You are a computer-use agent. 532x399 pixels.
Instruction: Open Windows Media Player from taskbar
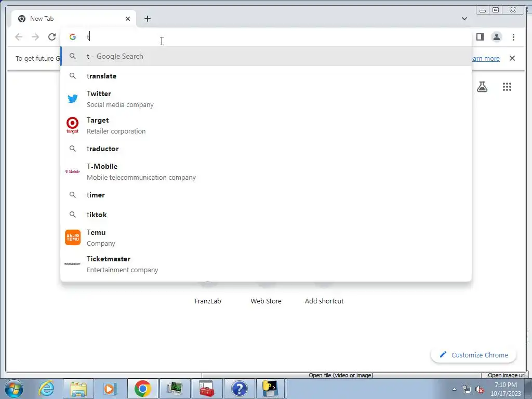tap(110, 389)
